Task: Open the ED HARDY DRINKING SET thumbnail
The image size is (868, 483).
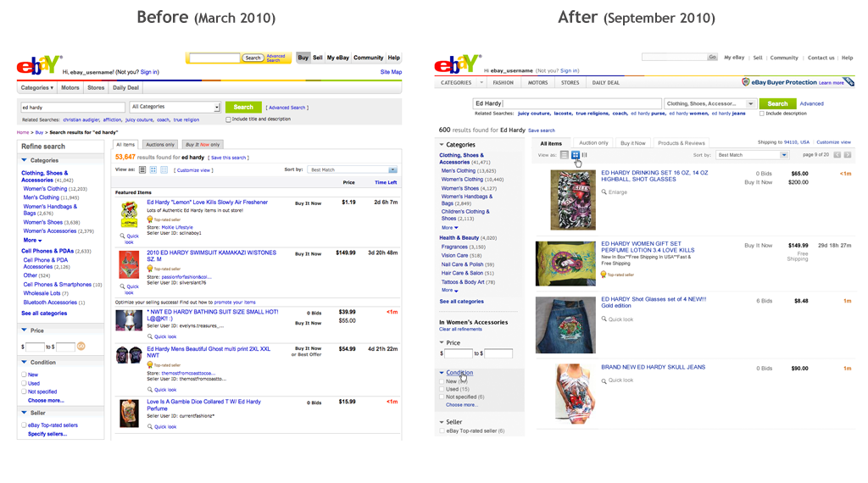Action: pos(573,200)
